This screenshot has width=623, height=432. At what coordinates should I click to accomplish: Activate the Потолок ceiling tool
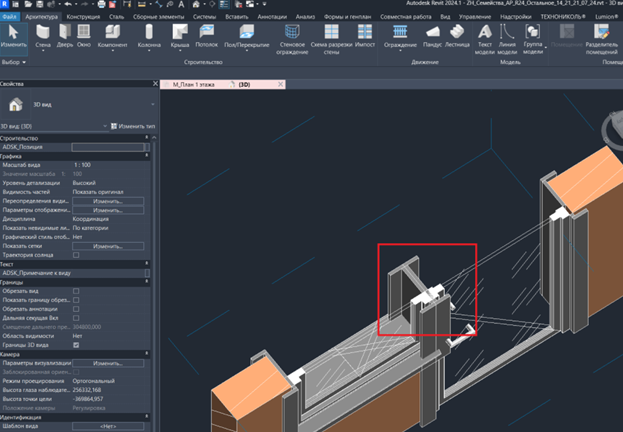click(207, 36)
